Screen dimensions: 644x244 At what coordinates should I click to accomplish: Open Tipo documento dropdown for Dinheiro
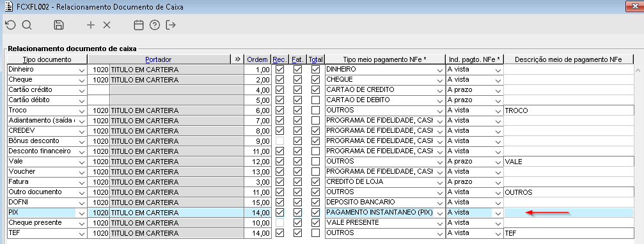[81, 70]
